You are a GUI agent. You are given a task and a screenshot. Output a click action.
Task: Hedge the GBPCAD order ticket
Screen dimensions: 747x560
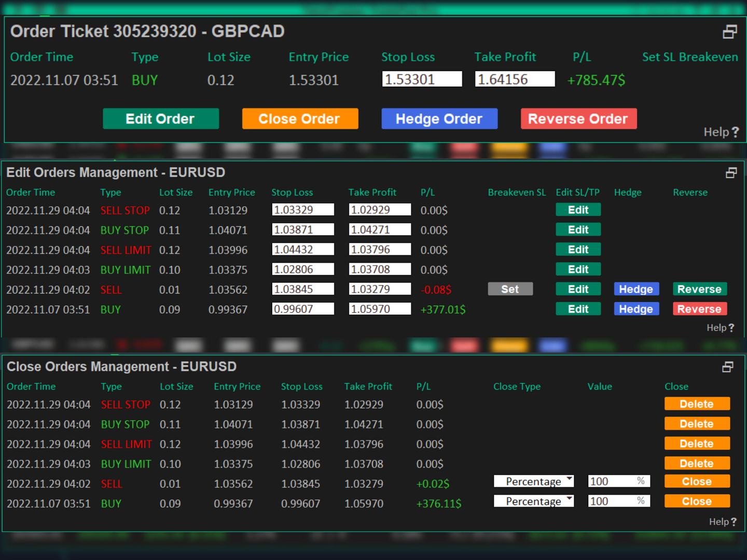click(x=439, y=119)
